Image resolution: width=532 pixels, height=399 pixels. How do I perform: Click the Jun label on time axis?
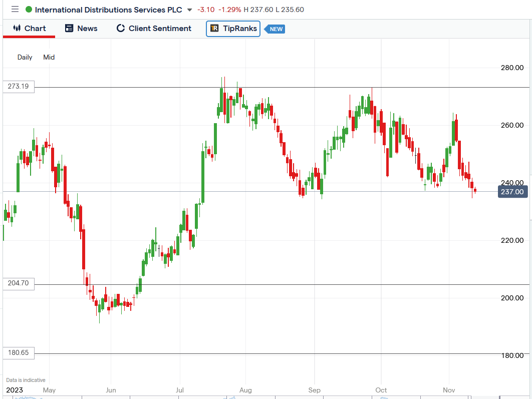(x=111, y=390)
